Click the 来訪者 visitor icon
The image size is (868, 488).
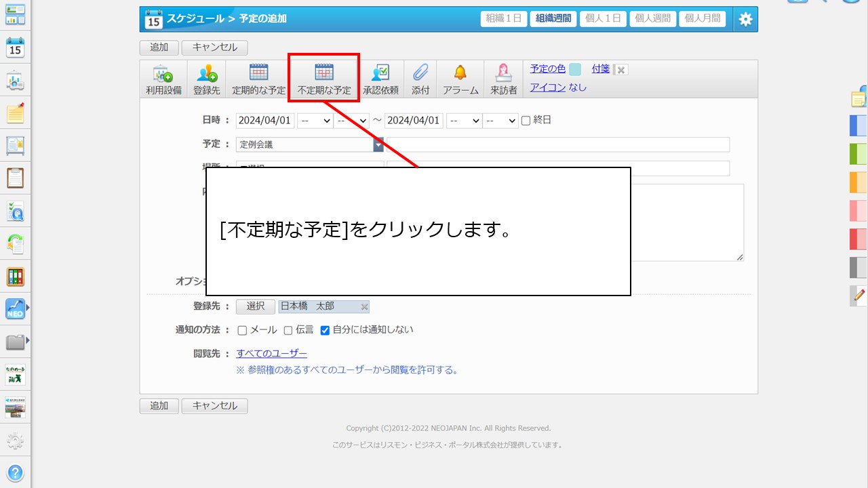(504, 73)
